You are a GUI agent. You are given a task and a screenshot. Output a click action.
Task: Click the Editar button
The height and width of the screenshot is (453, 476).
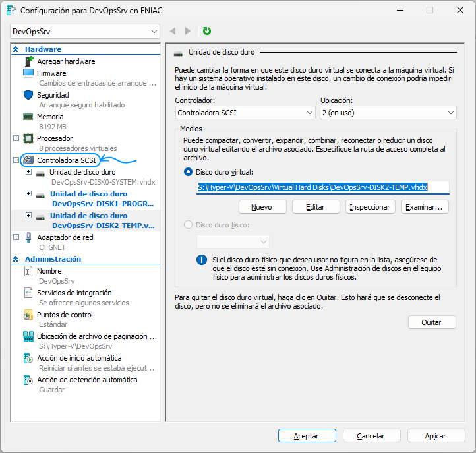pos(316,207)
